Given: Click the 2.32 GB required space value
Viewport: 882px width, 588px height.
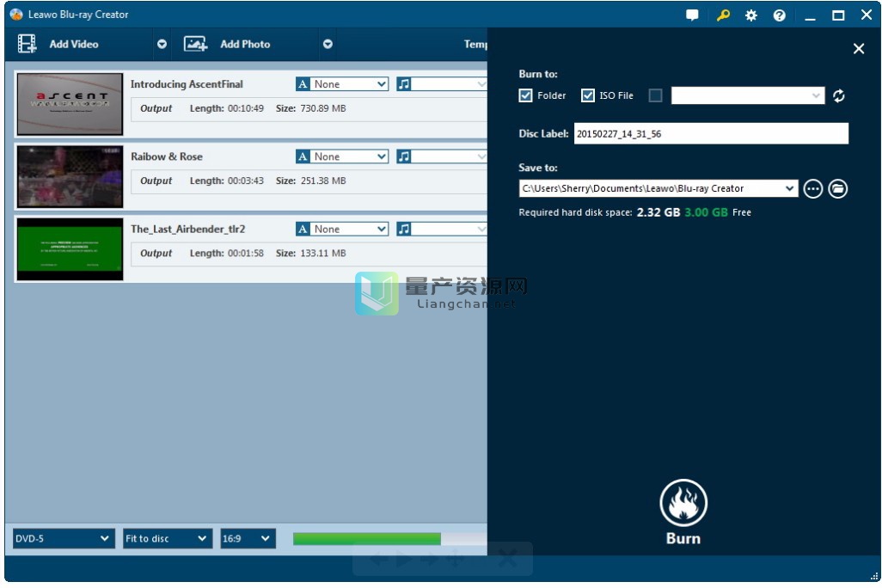Looking at the screenshot, I should [658, 212].
